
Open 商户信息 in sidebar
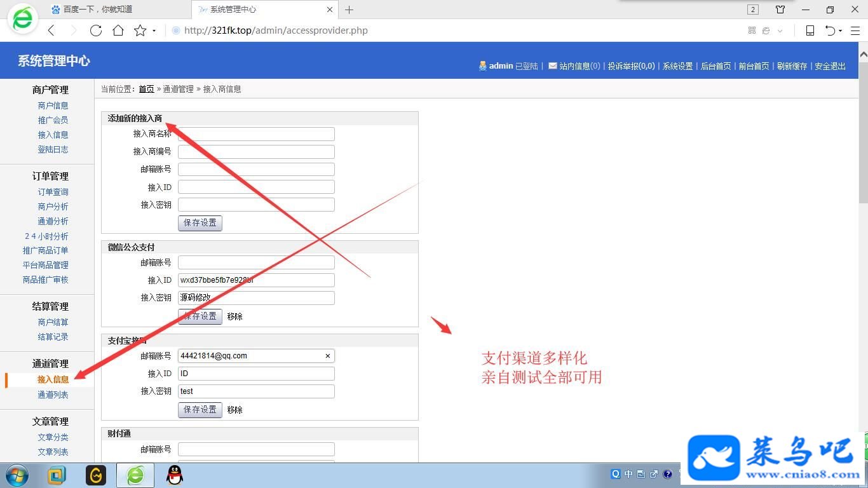53,105
